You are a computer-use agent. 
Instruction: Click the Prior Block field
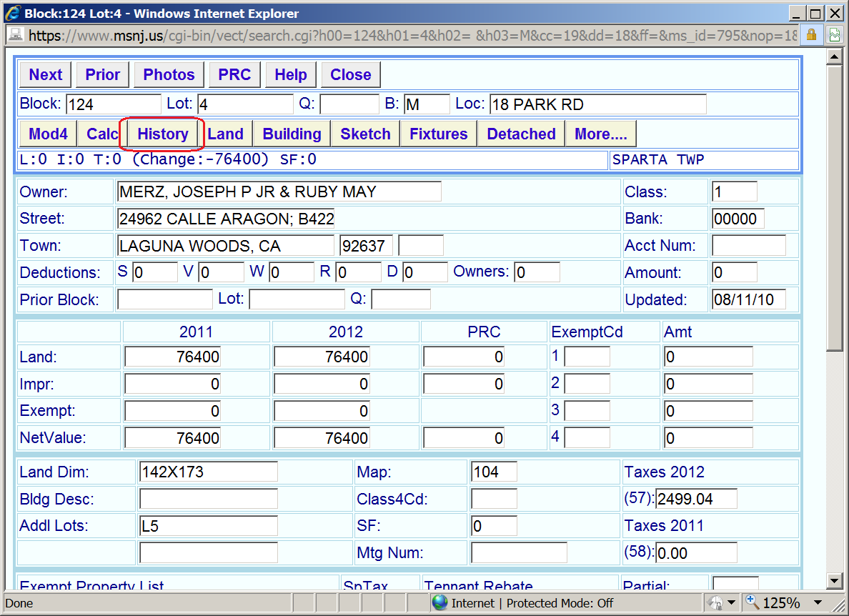point(165,299)
